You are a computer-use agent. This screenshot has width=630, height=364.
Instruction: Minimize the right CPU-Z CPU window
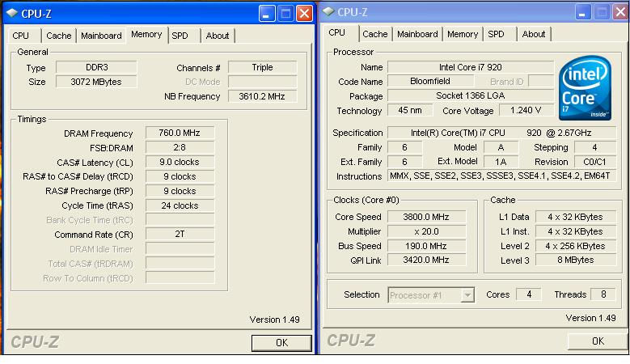point(582,12)
